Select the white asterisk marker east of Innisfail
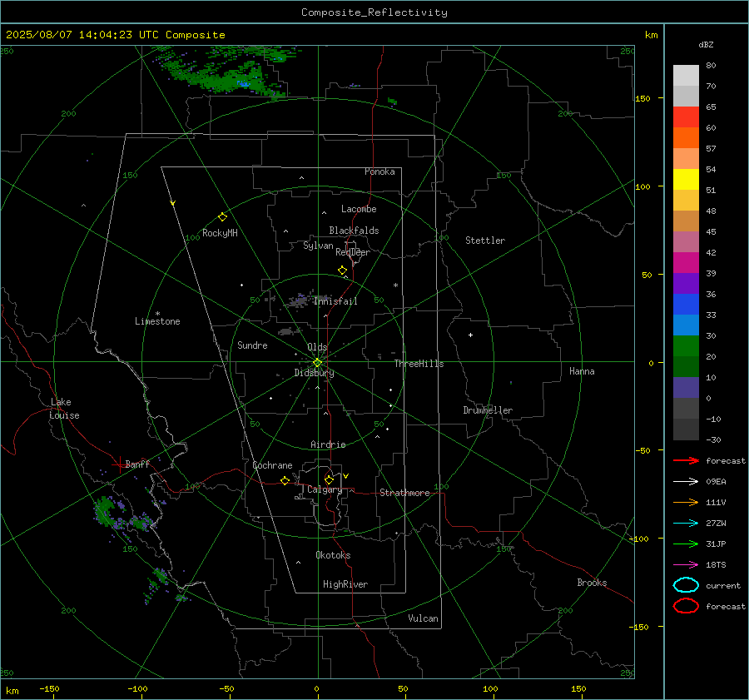 [x=395, y=285]
